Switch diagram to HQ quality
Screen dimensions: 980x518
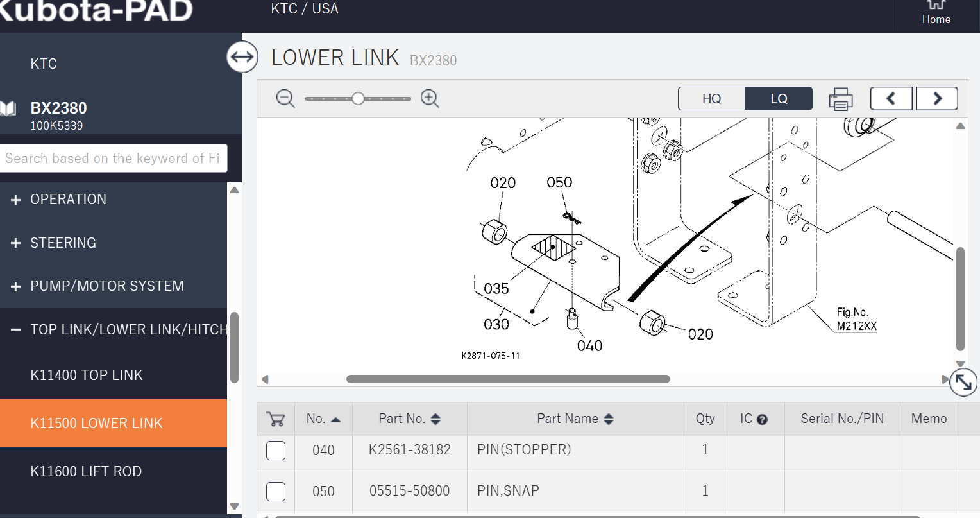(x=712, y=99)
